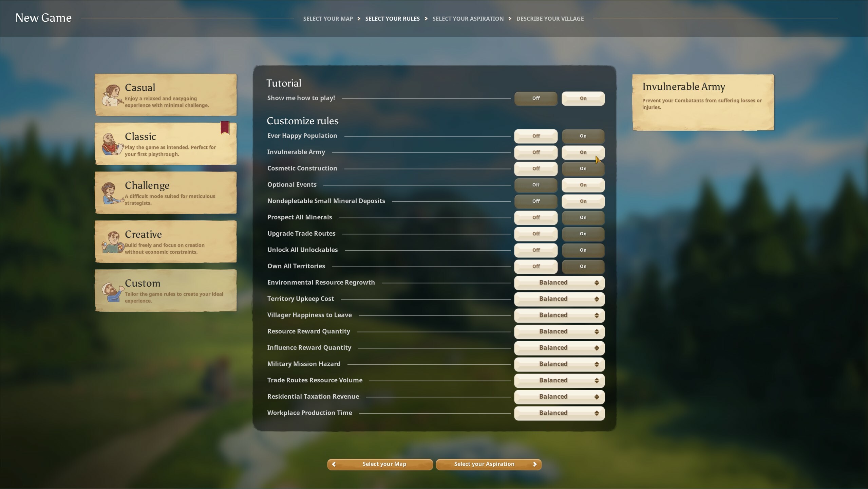Screen dimensions: 868x489
Task: Set Invulnerable Army to On
Action: click(583, 152)
